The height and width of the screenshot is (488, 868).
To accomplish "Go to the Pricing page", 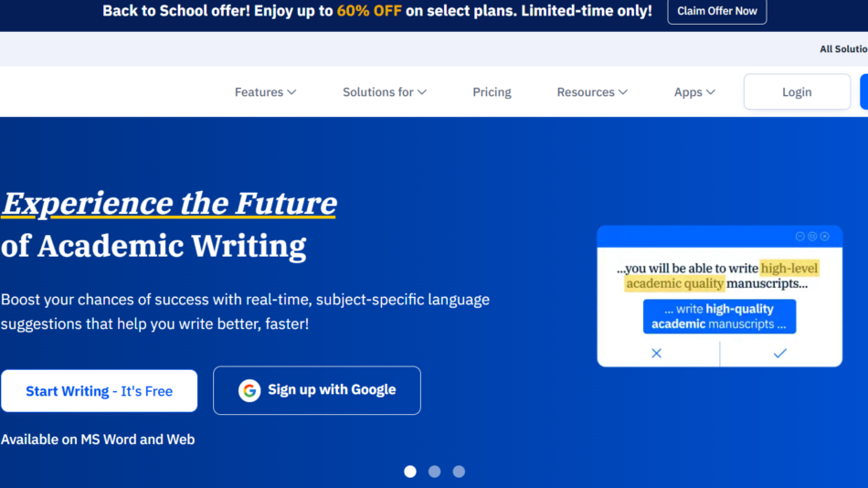I will [x=492, y=92].
